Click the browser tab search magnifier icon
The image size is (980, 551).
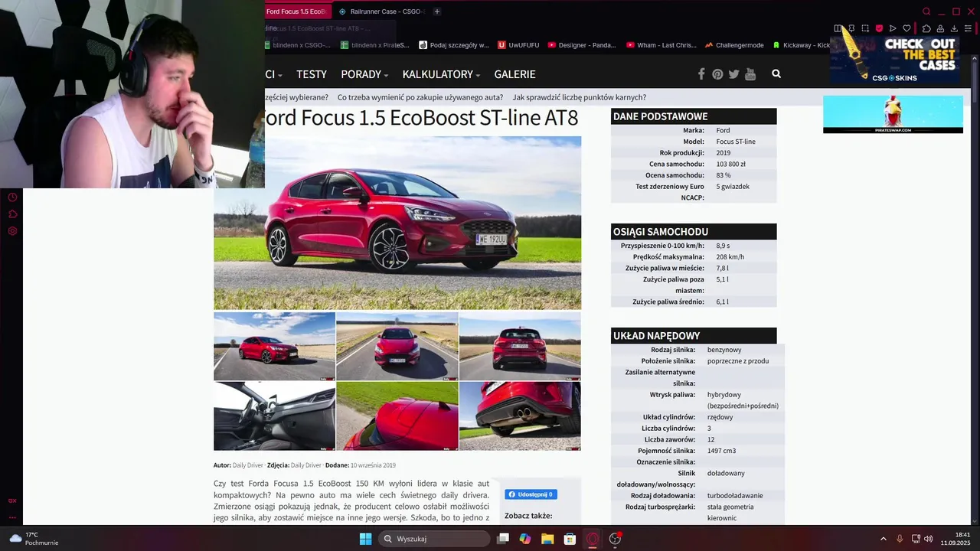[926, 11]
